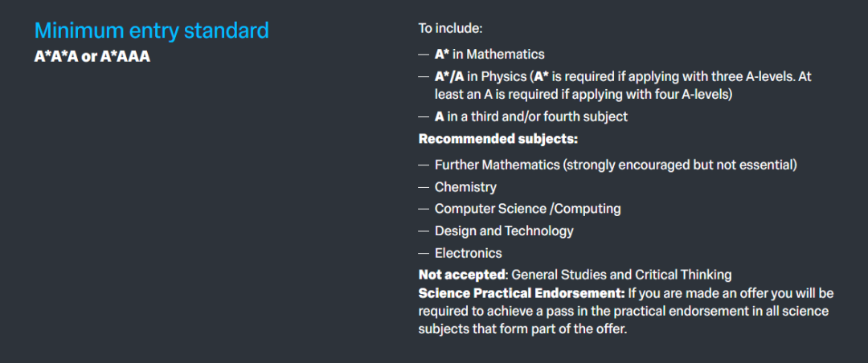Select the Electronics list item
Image resolution: width=868 pixels, height=363 pixels.
[469, 253]
